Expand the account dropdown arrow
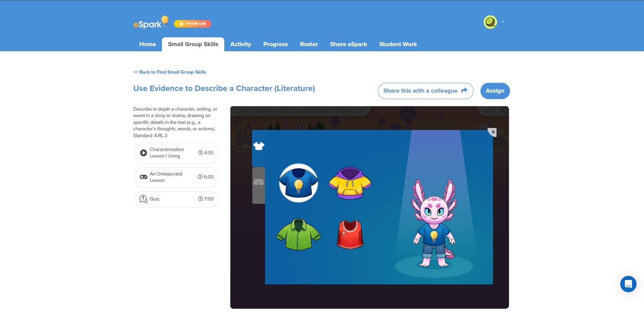The height and width of the screenshot is (320, 644). (x=503, y=22)
